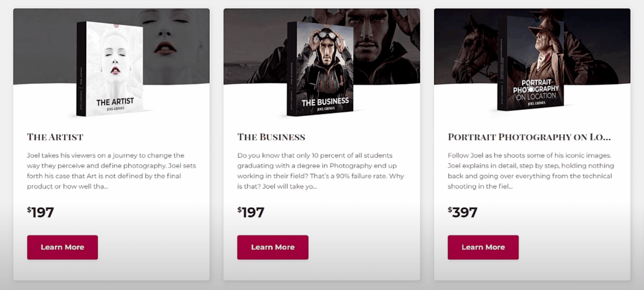Select The Artist course title
Image resolution: width=644 pixels, height=290 pixels.
click(x=55, y=137)
